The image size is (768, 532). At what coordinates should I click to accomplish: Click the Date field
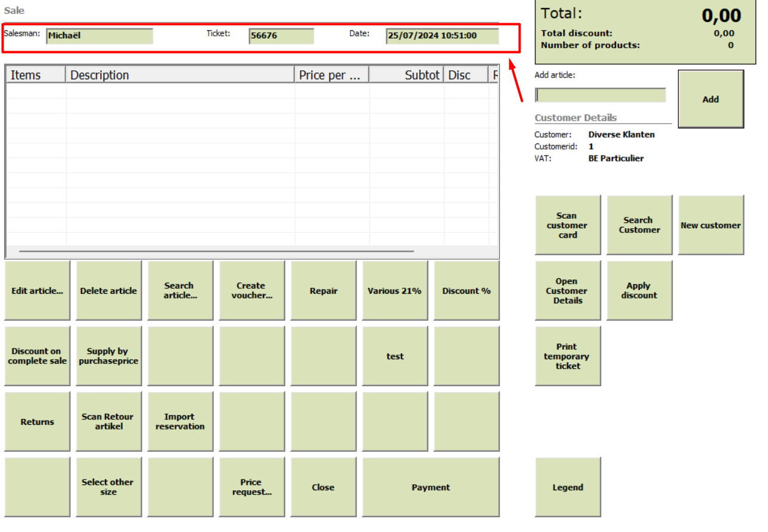(442, 36)
